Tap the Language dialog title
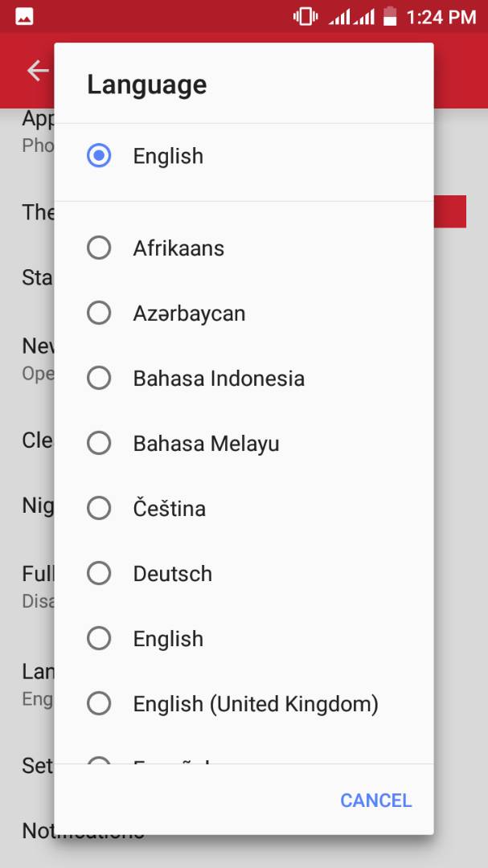Image resolution: width=488 pixels, height=868 pixels. [x=146, y=84]
